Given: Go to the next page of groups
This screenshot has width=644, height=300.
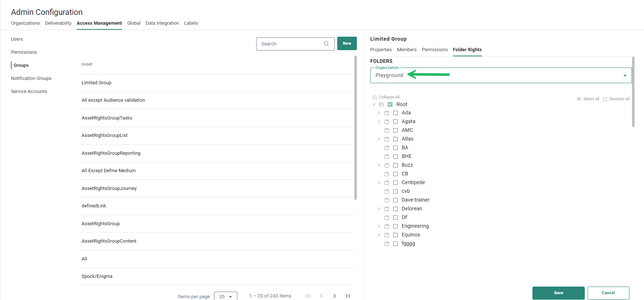Looking at the screenshot, I should point(334,296).
